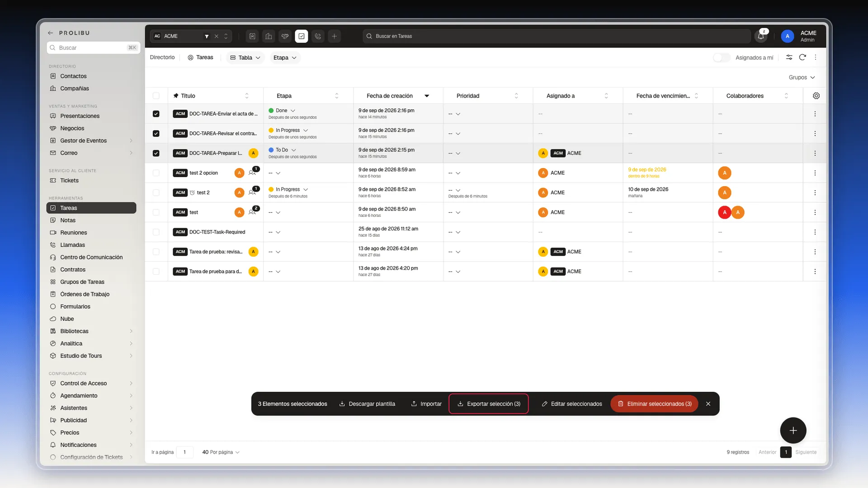Switch to the Tareas tab
This screenshot has width=868, height=488.
pyautogui.click(x=200, y=57)
